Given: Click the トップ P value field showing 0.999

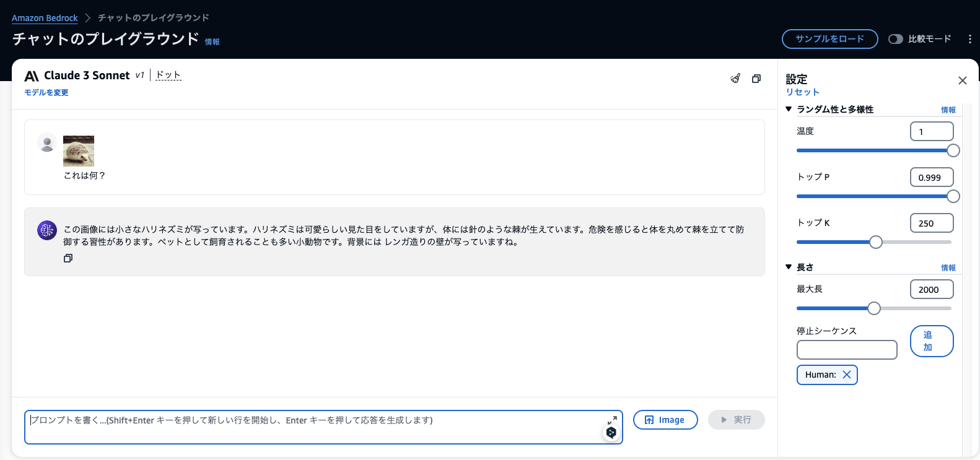Looking at the screenshot, I should point(932,177).
